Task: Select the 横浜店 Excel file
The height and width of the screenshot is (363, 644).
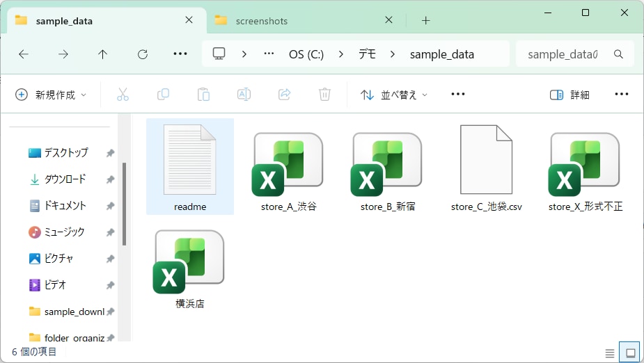Action: click(x=190, y=264)
